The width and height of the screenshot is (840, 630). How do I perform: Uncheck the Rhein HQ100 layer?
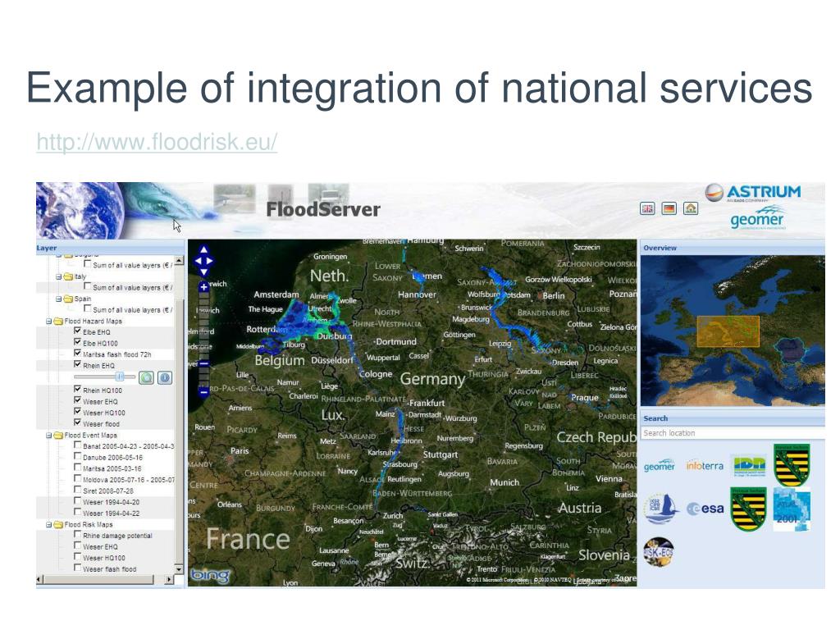77,390
